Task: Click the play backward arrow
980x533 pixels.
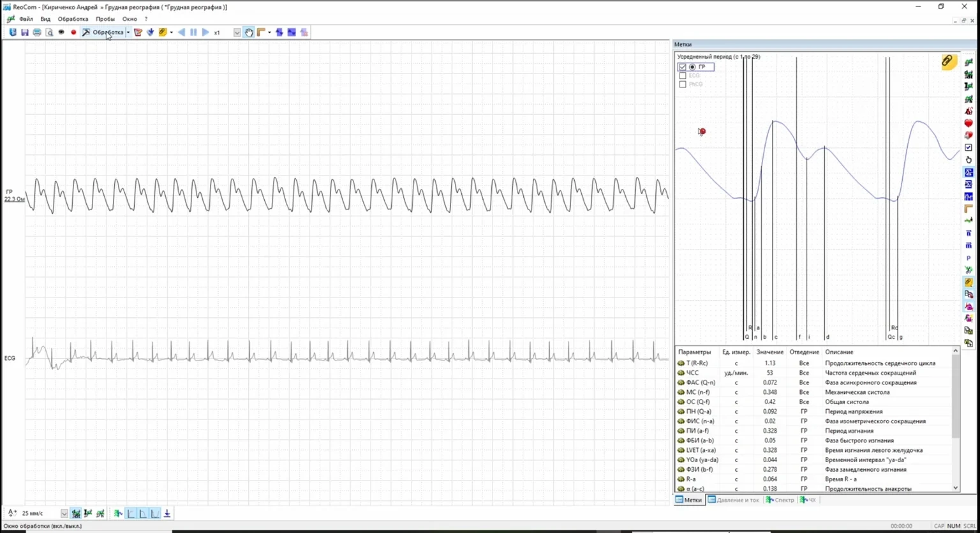Action: pyautogui.click(x=181, y=32)
